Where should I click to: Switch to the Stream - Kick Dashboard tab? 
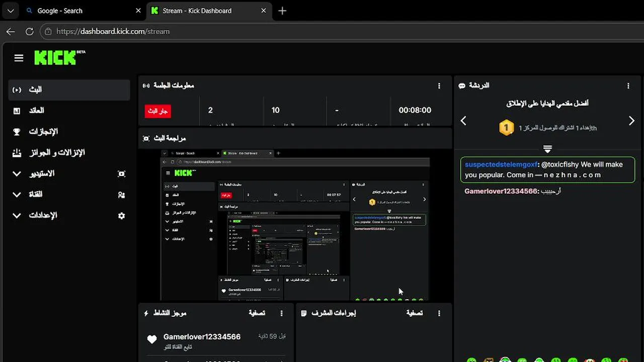209,11
